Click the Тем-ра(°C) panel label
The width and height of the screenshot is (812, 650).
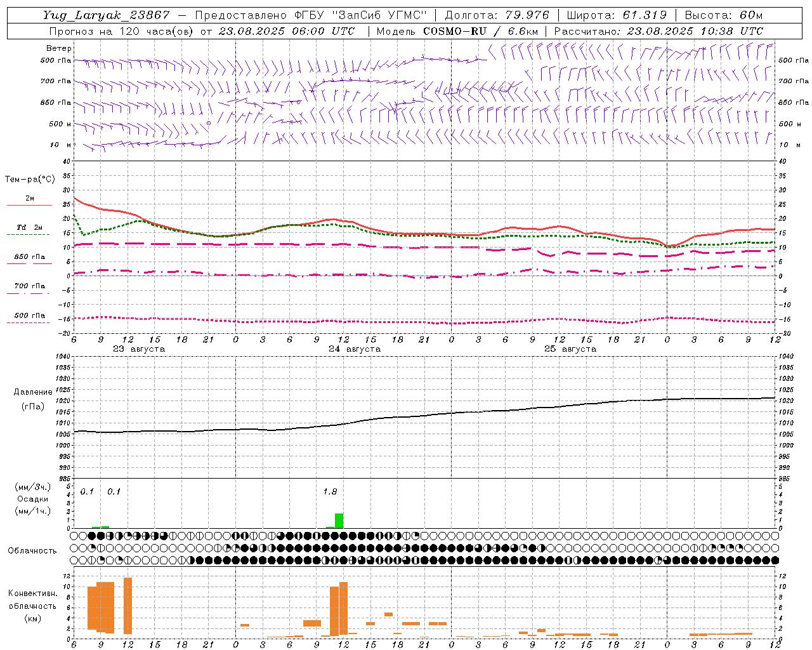pos(30,180)
